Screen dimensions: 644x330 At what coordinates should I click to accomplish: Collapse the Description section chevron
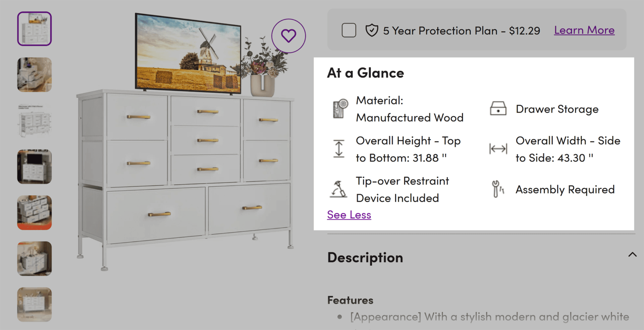pyautogui.click(x=632, y=254)
